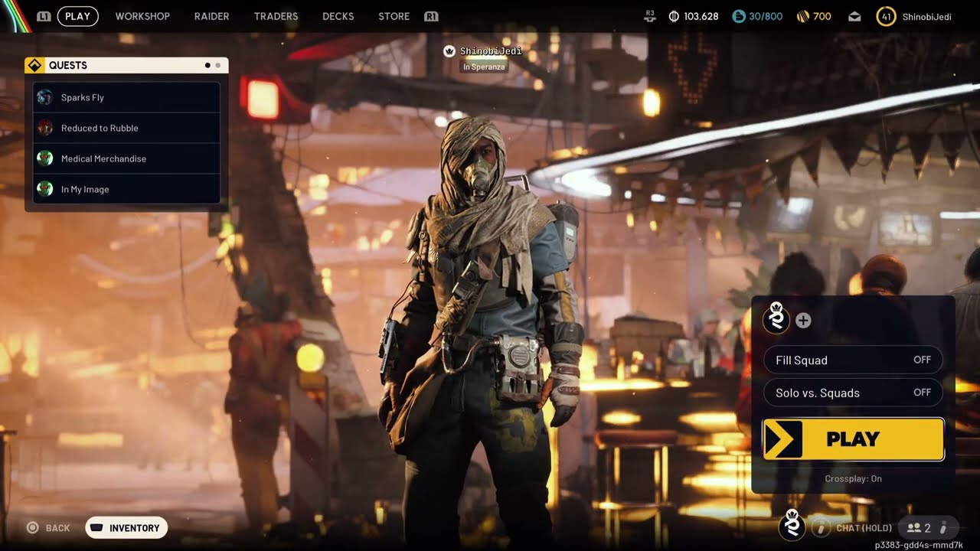Click the In Speranza status label
Image resolution: width=980 pixels, height=551 pixels.
point(483,67)
